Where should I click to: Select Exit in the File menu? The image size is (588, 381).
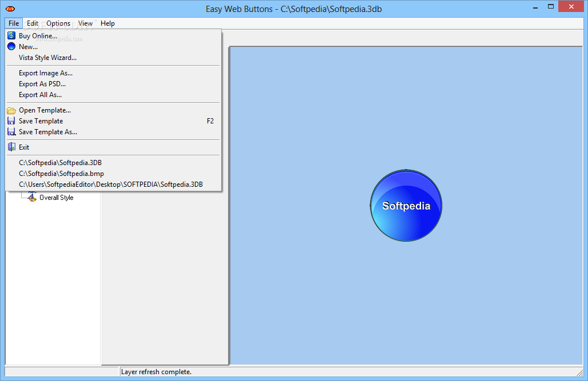pyautogui.click(x=113, y=147)
